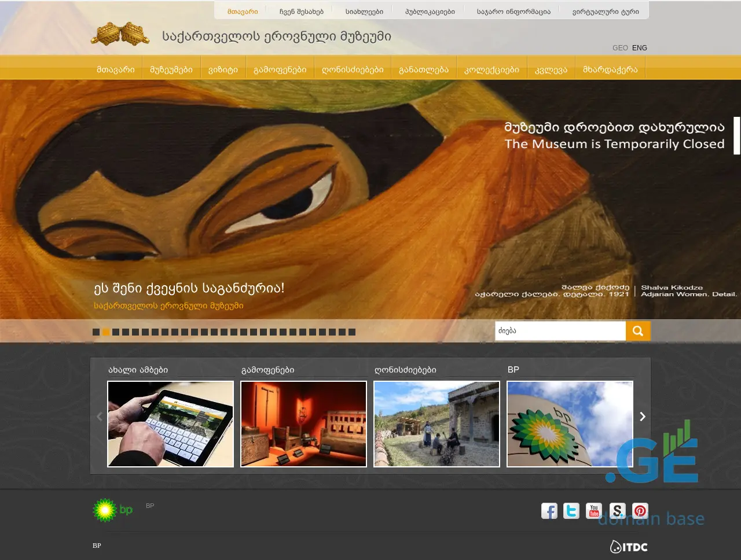
Task: Open პუბლიკაციები link in top bar
Action: click(x=430, y=12)
